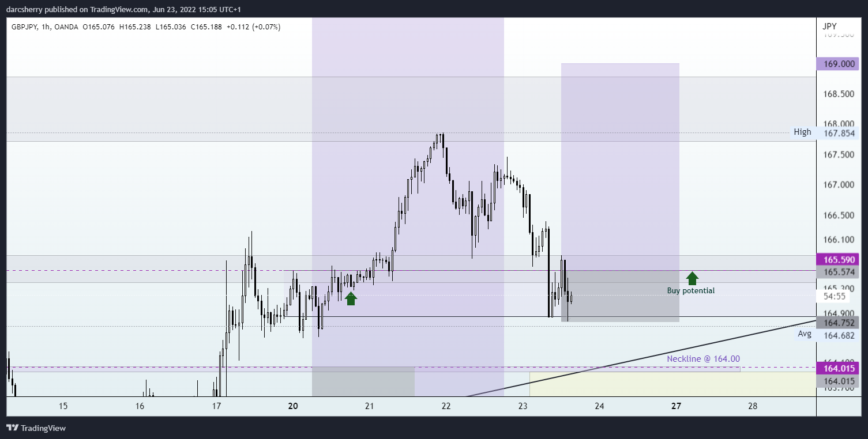Click the 168.500 price axis tick
The image size is (868, 439).
[x=839, y=93]
